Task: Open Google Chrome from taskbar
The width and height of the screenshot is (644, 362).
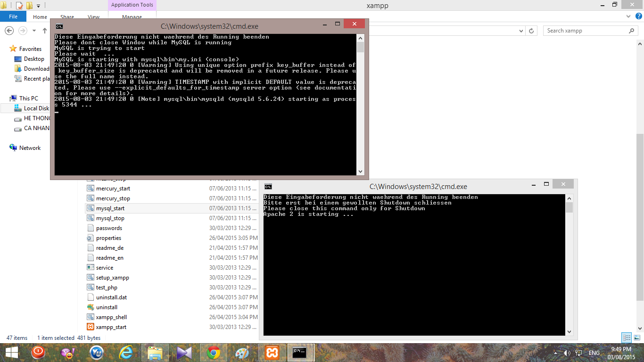Action: (213, 353)
